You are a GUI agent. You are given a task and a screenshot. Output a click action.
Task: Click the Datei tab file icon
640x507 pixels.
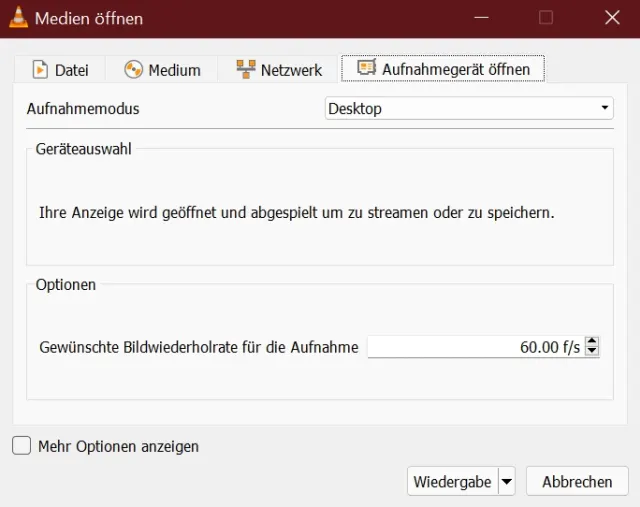pyautogui.click(x=40, y=69)
